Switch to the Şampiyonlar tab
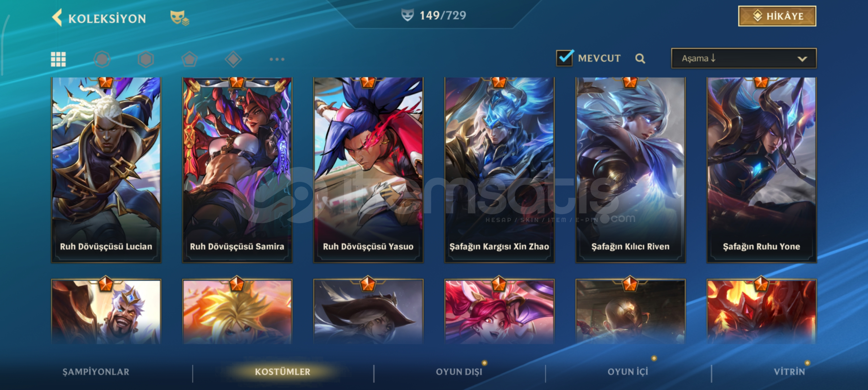The image size is (868, 390). pyautogui.click(x=96, y=372)
